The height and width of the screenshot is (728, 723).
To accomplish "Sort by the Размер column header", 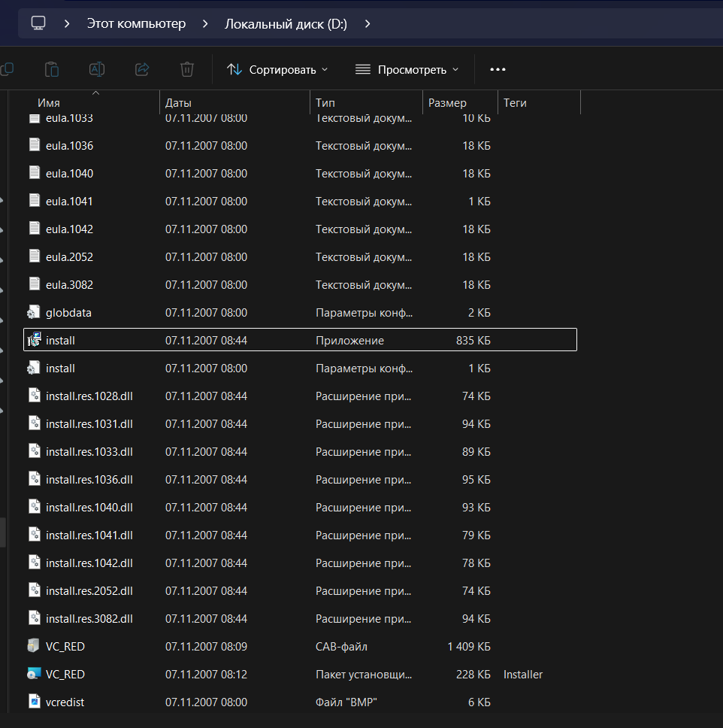I will (447, 102).
